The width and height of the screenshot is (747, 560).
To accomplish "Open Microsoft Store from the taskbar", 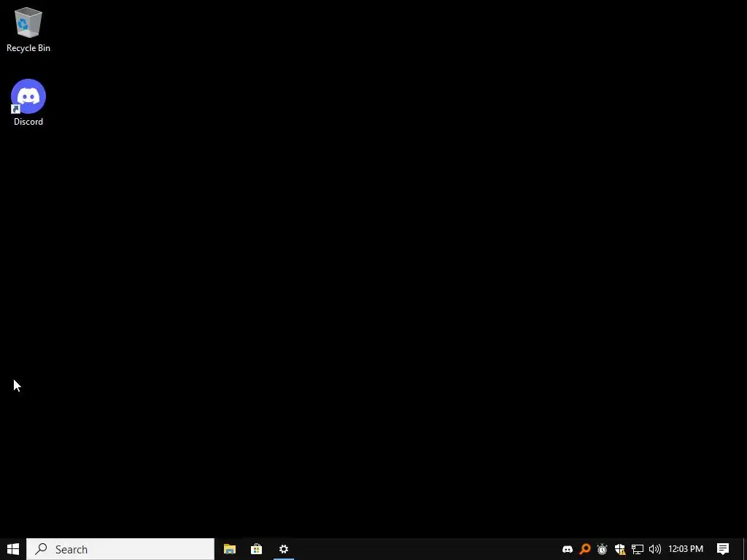I will point(256,549).
